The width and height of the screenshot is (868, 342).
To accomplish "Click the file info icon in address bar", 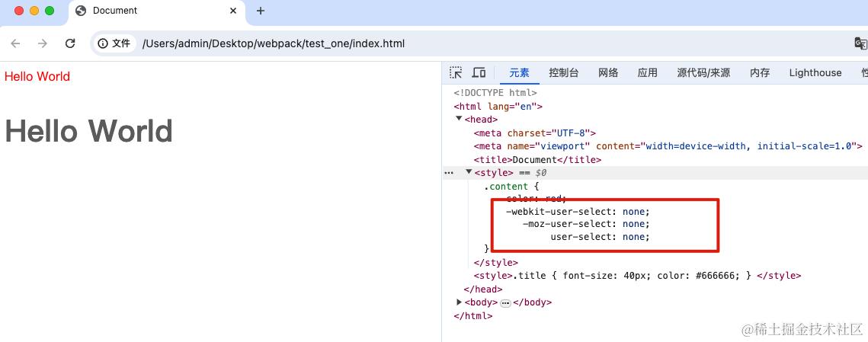I will tap(102, 43).
